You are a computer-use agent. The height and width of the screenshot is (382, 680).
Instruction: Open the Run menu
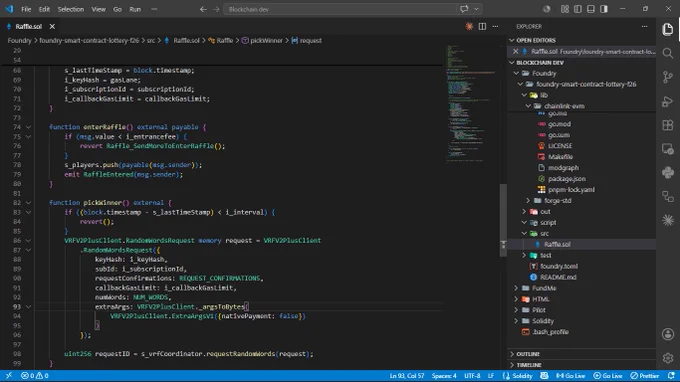coord(135,9)
